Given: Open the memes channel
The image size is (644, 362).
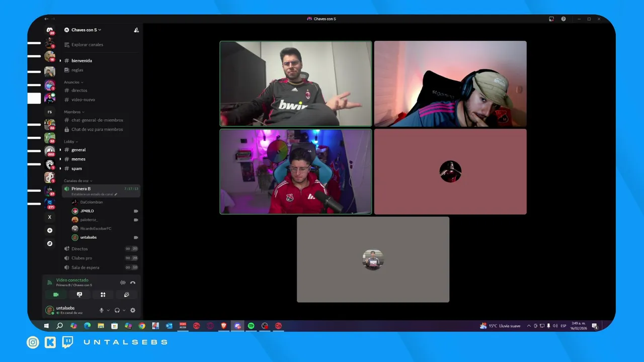Looking at the screenshot, I should pos(101,159).
